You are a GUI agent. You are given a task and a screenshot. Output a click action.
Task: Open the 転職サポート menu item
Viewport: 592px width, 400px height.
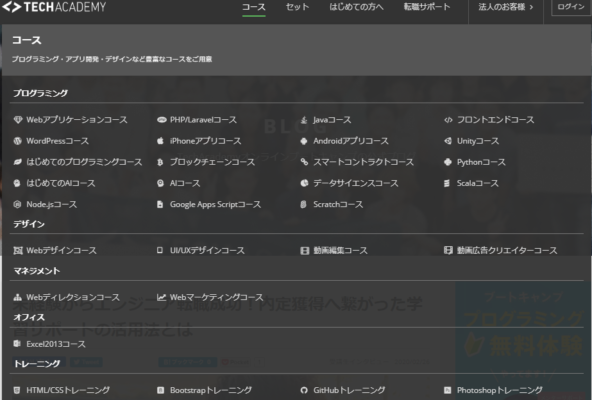coord(427,7)
